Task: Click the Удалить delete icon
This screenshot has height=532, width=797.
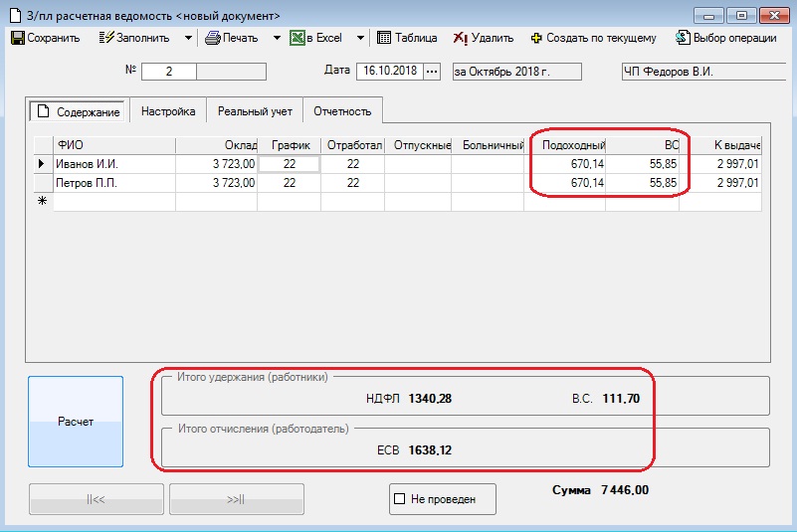Action: [x=460, y=39]
